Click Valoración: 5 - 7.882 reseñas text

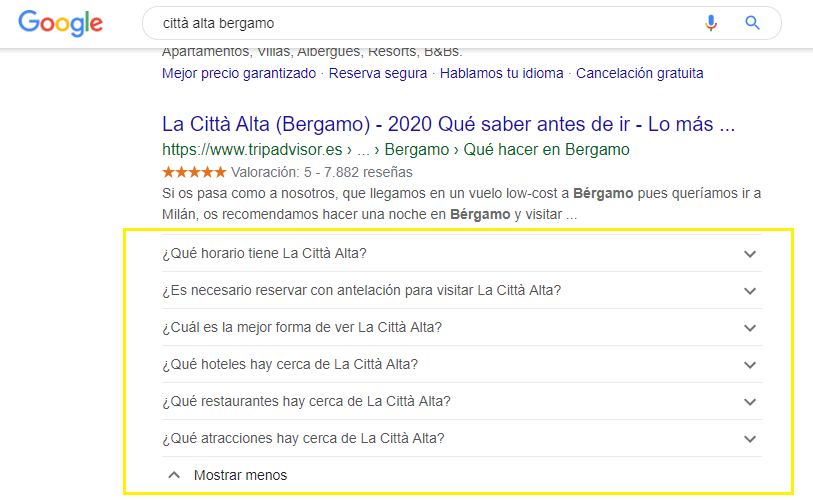[x=321, y=172]
